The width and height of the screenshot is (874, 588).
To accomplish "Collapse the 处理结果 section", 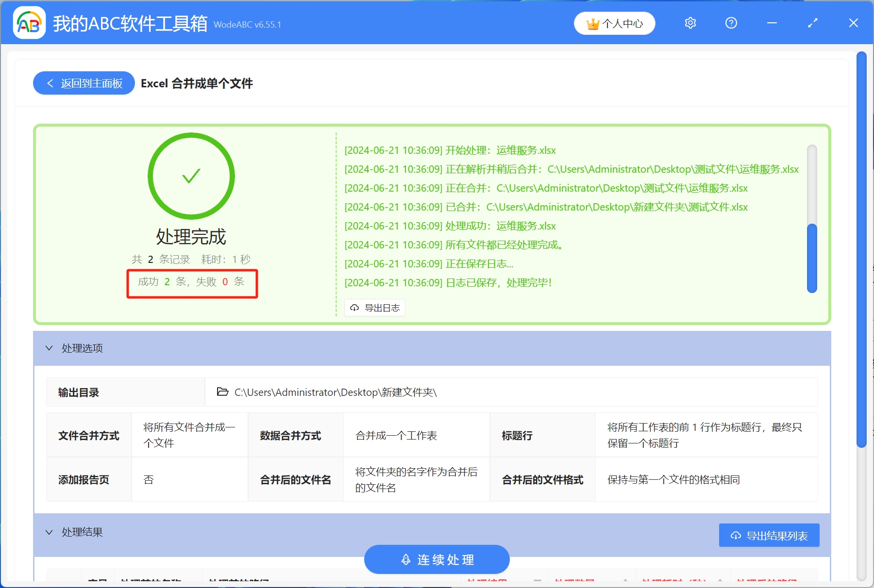I will [x=49, y=532].
